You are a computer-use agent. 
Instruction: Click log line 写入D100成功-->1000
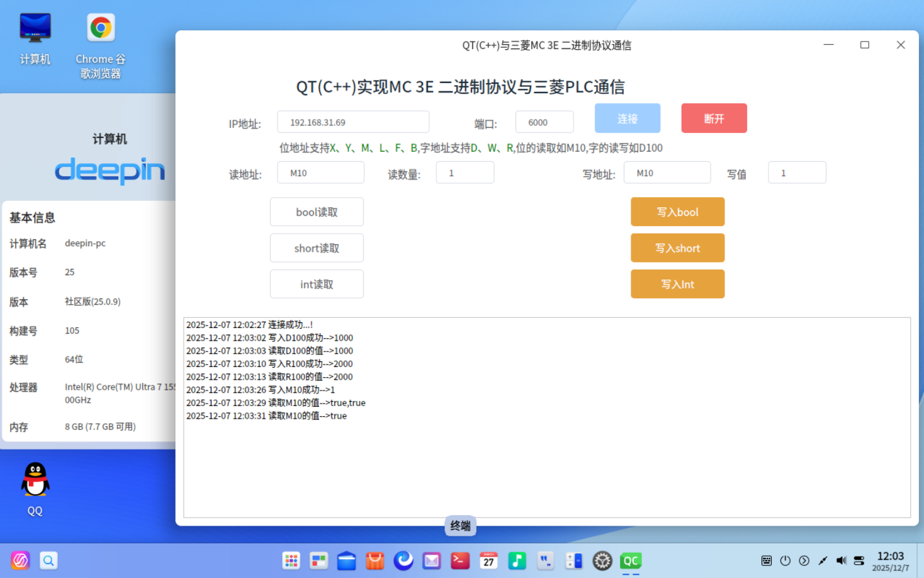click(x=269, y=338)
